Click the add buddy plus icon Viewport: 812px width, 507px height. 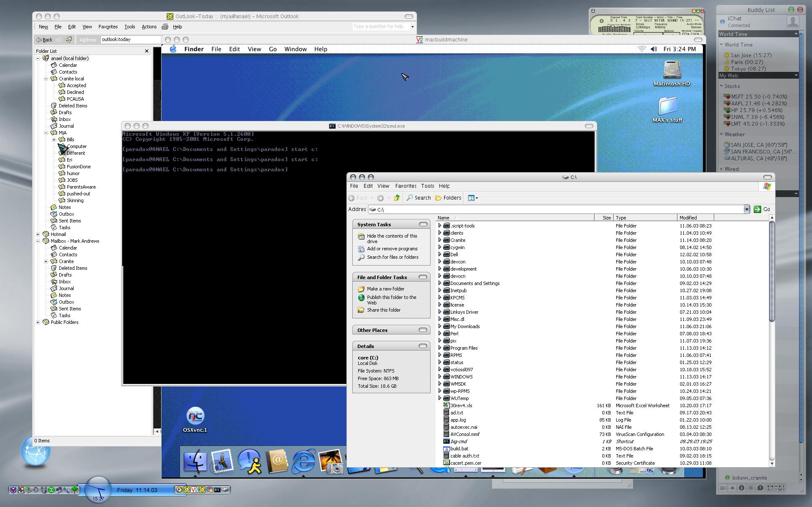pyautogui.click(x=732, y=488)
